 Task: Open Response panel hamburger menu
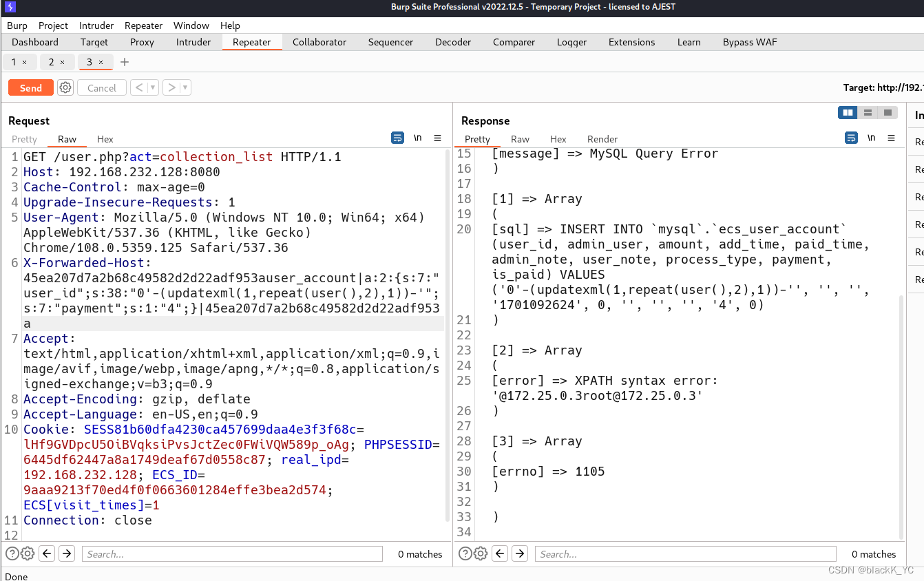[891, 138]
